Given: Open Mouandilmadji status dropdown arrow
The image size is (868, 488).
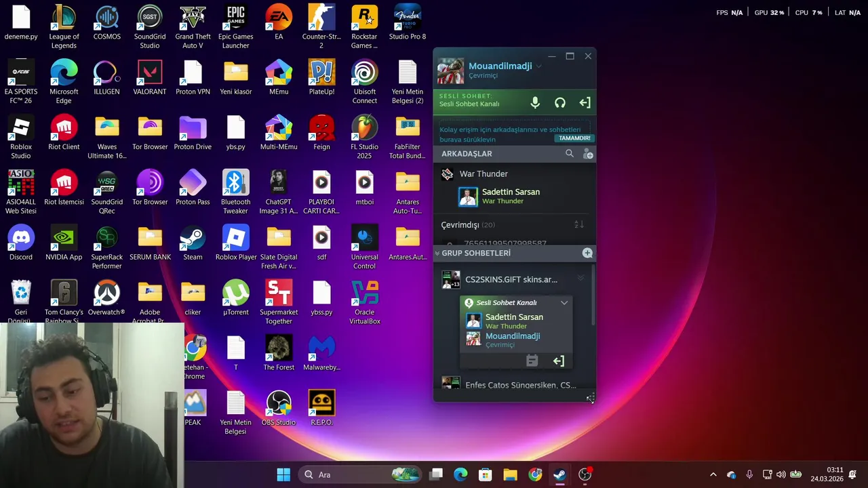Looking at the screenshot, I should point(539,66).
